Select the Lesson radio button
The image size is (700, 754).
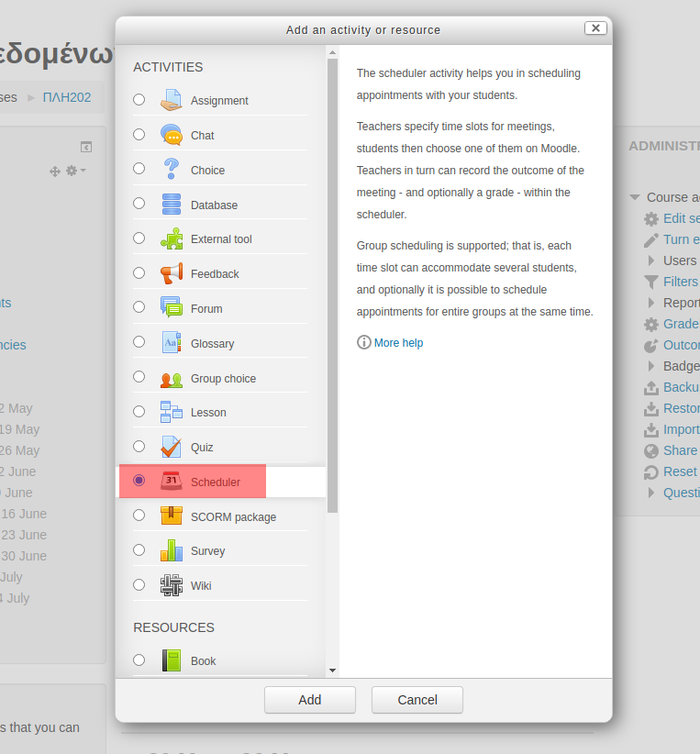tap(139, 412)
